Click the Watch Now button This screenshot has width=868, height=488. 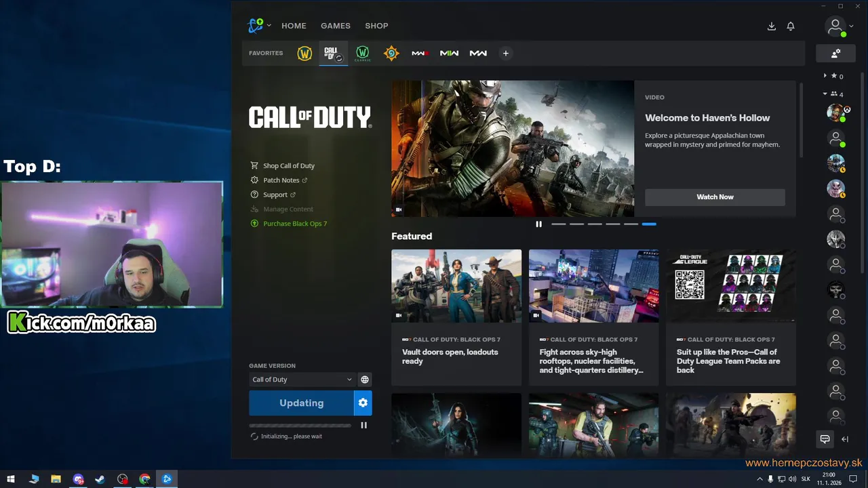pyautogui.click(x=715, y=197)
